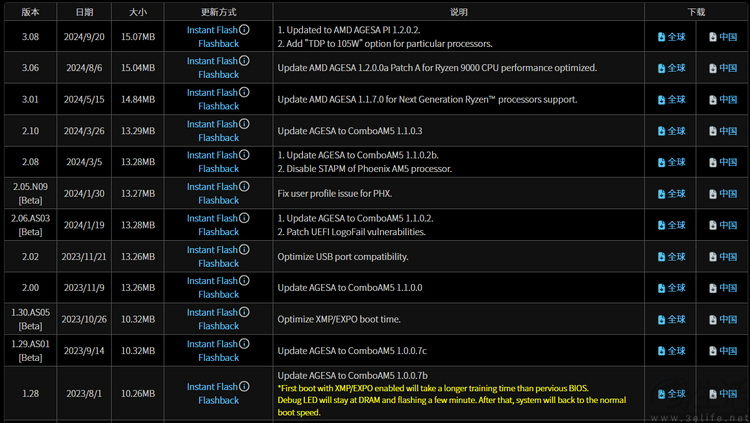Click the 版本 (version) column header
The height and width of the screenshot is (423, 750).
pyautogui.click(x=30, y=12)
